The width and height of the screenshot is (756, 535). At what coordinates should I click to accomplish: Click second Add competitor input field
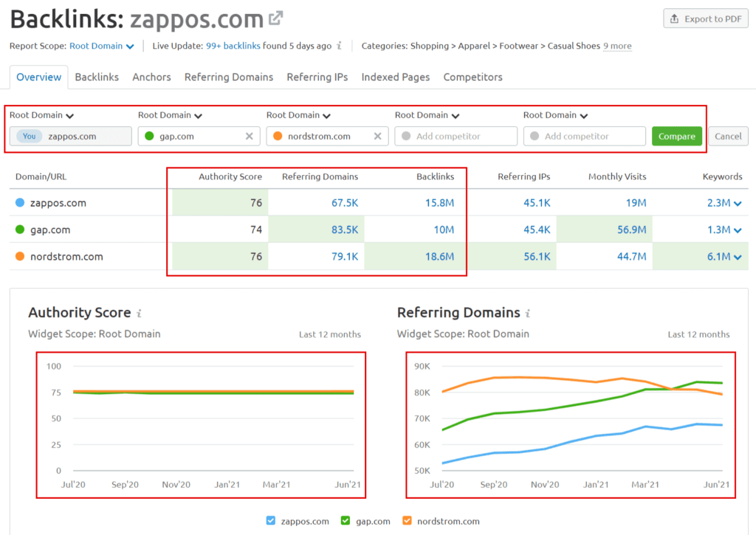pyautogui.click(x=585, y=137)
